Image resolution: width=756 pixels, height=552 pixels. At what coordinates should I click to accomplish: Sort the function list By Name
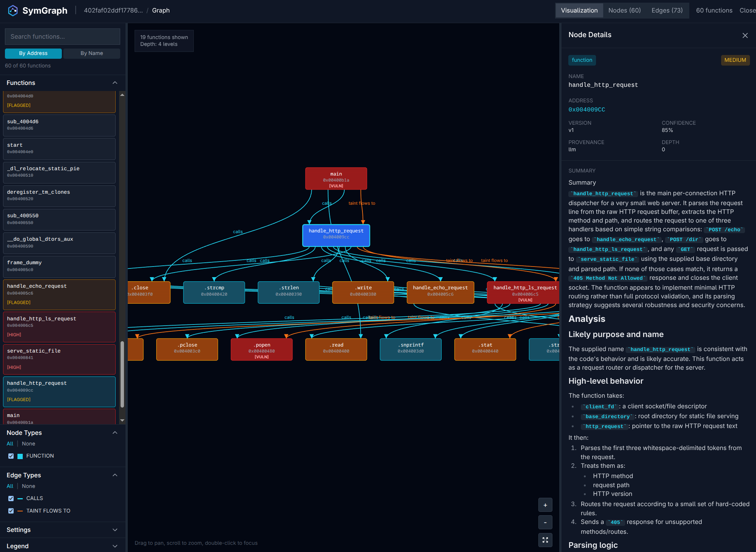tap(91, 53)
